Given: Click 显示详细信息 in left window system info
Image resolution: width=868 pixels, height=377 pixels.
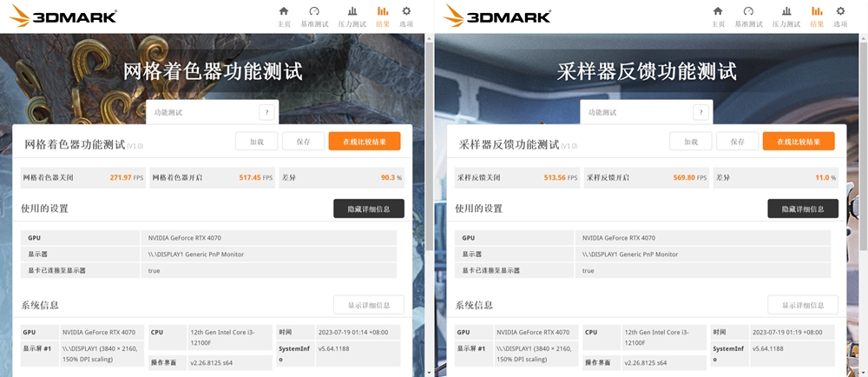Looking at the screenshot, I should click(x=369, y=305).
